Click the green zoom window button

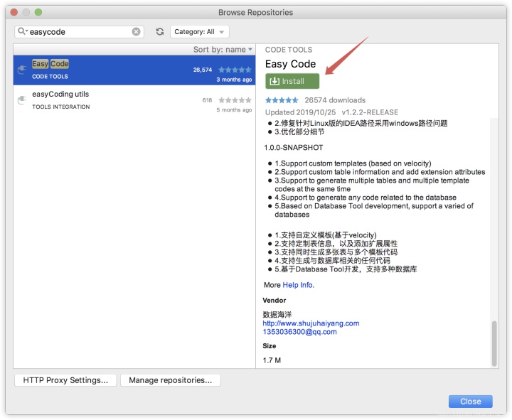[38, 12]
